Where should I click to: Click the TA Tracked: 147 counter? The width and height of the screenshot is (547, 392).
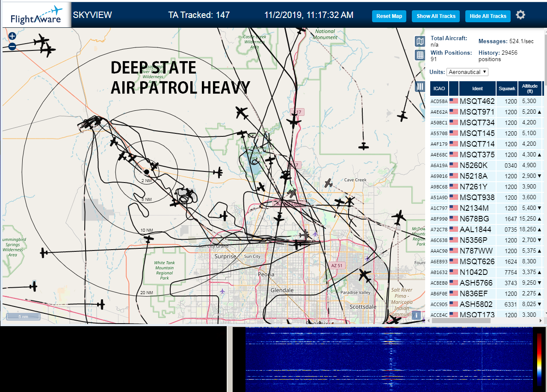tap(199, 15)
